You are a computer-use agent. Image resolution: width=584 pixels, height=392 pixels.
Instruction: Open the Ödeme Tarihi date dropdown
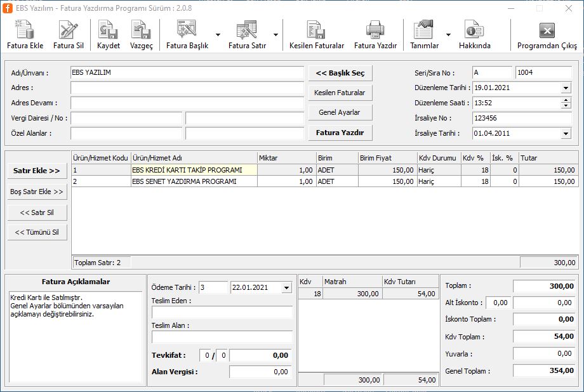(x=286, y=287)
